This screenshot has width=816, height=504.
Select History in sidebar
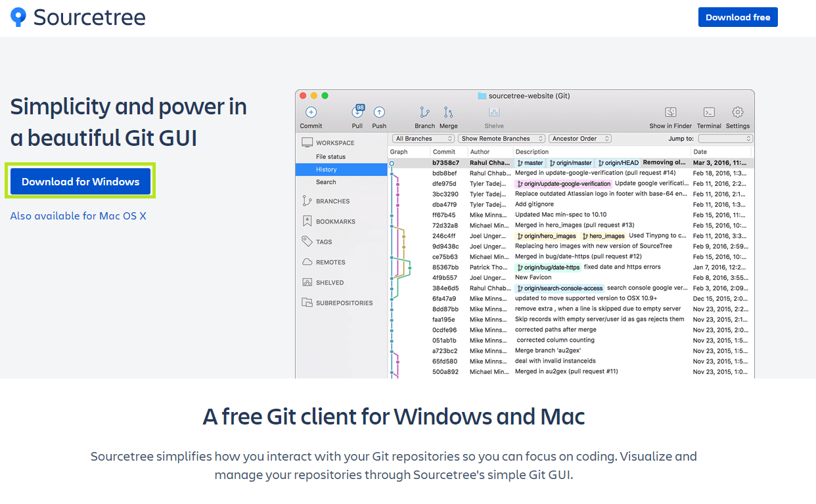pyautogui.click(x=342, y=170)
